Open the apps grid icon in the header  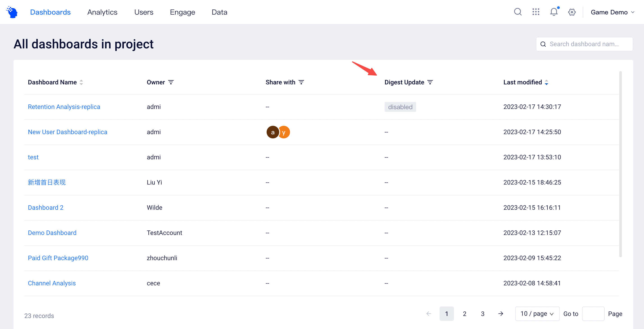536,12
